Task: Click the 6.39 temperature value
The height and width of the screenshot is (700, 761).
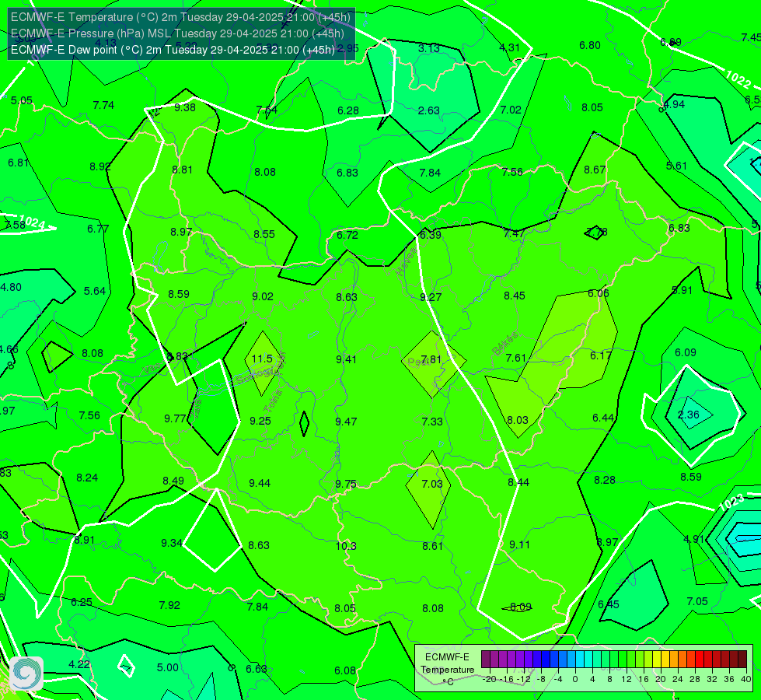Action: (431, 235)
